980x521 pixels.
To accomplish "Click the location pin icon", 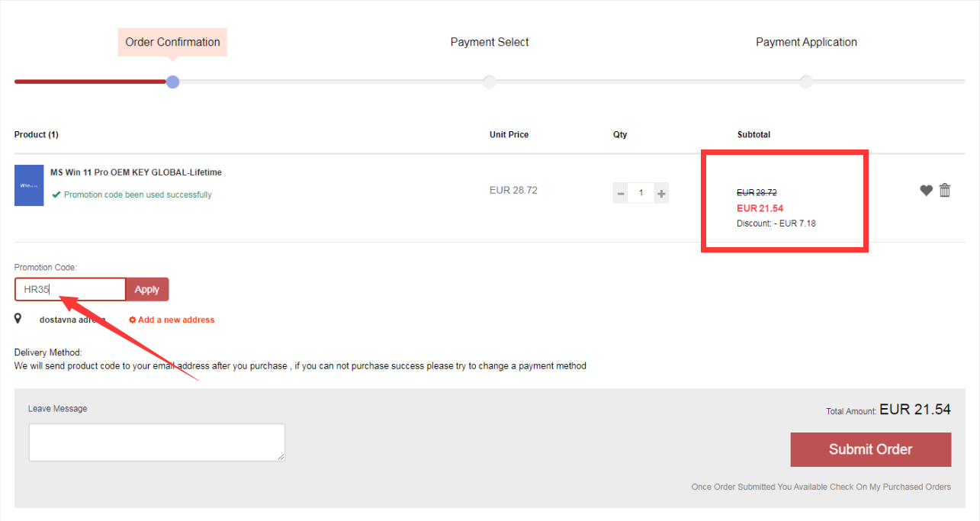I will [x=18, y=318].
